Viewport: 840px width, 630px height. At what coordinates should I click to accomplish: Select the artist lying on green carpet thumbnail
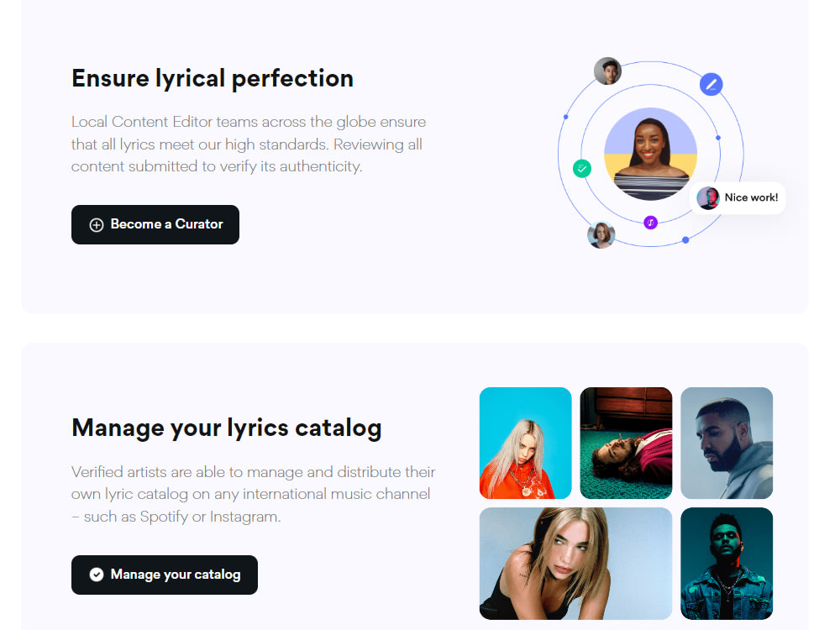coord(626,443)
